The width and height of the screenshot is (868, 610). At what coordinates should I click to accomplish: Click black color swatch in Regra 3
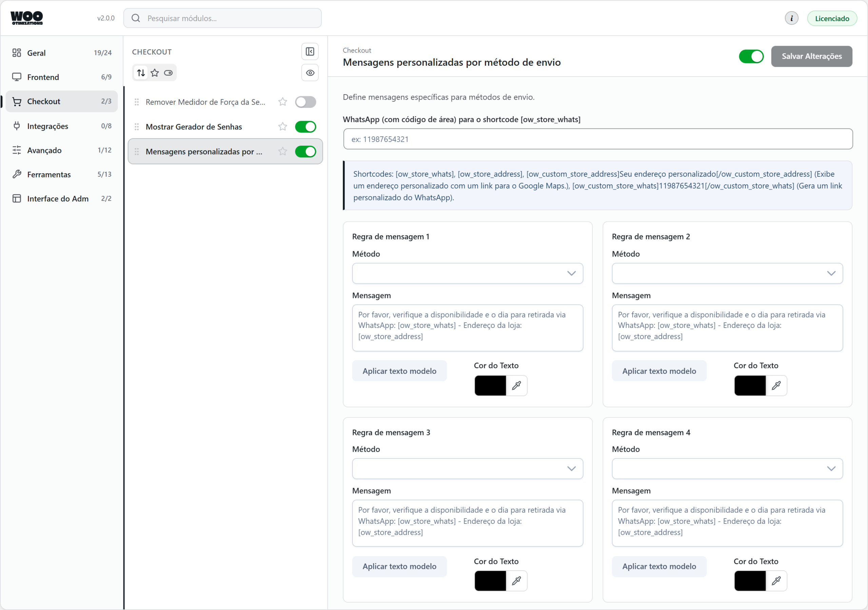(x=490, y=581)
